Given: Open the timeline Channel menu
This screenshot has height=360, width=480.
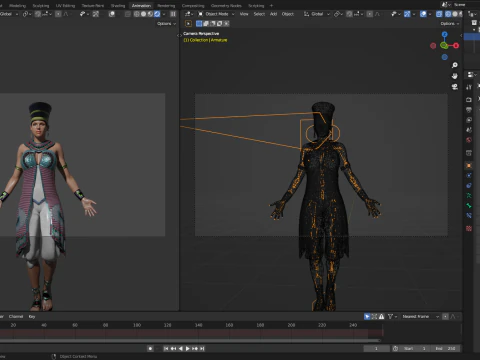Looking at the screenshot, I should coord(16,316).
